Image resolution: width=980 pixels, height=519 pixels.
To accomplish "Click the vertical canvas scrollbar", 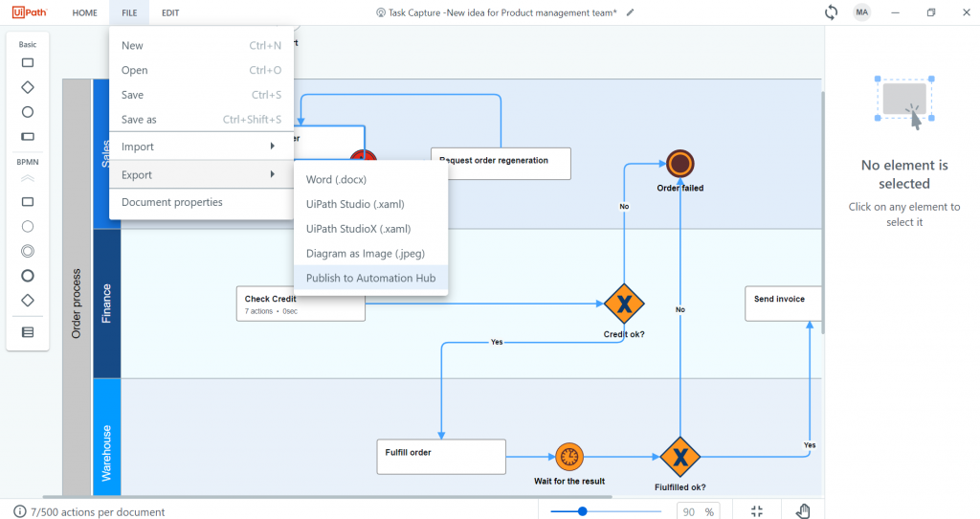I will pyautogui.click(x=822, y=213).
